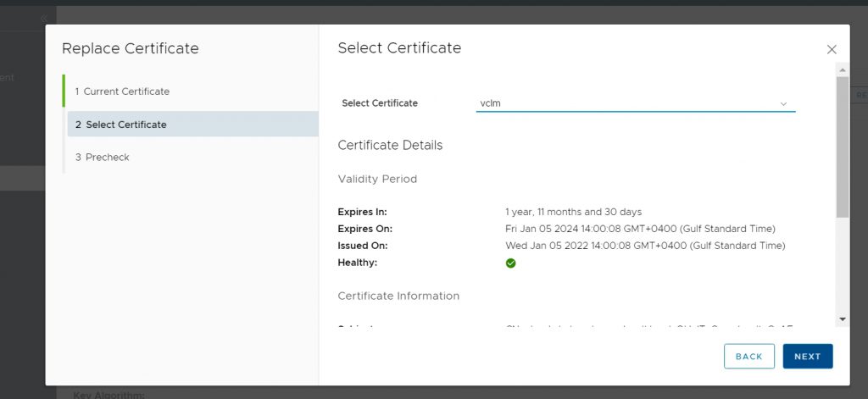This screenshot has height=399, width=868.
Task: Click the '1 year, 11 months and 30 days' text
Action: [574, 212]
